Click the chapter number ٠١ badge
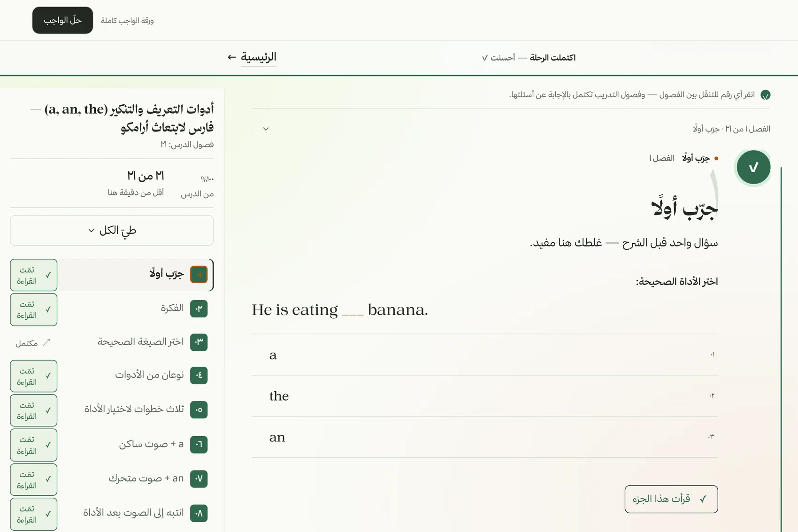The width and height of the screenshot is (798, 532). [199, 274]
